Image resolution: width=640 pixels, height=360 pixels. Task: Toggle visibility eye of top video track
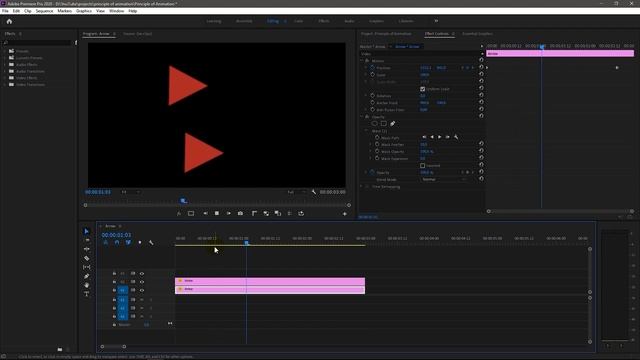tap(142, 273)
